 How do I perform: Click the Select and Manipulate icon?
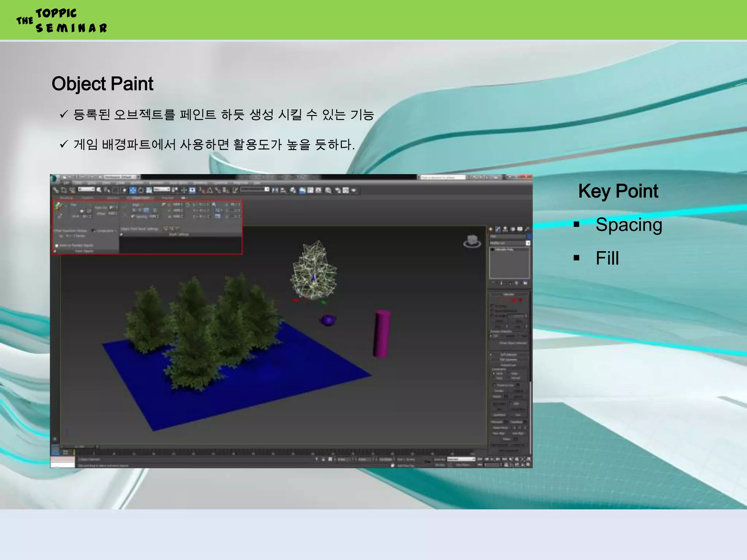[x=184, y=190]
